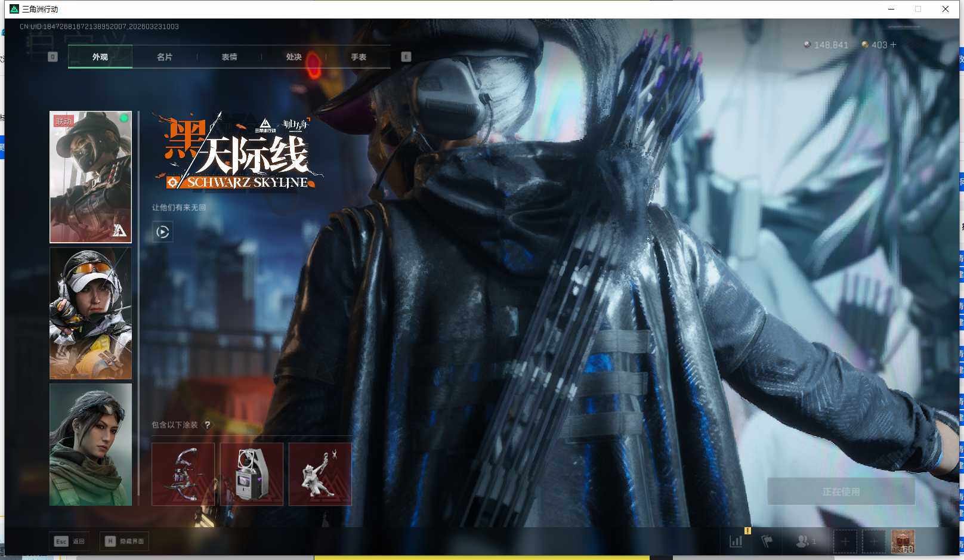964x560 pixels.
Task: Click the CN UID text at top
Action: pyautogui.click(x=99, y=26)
